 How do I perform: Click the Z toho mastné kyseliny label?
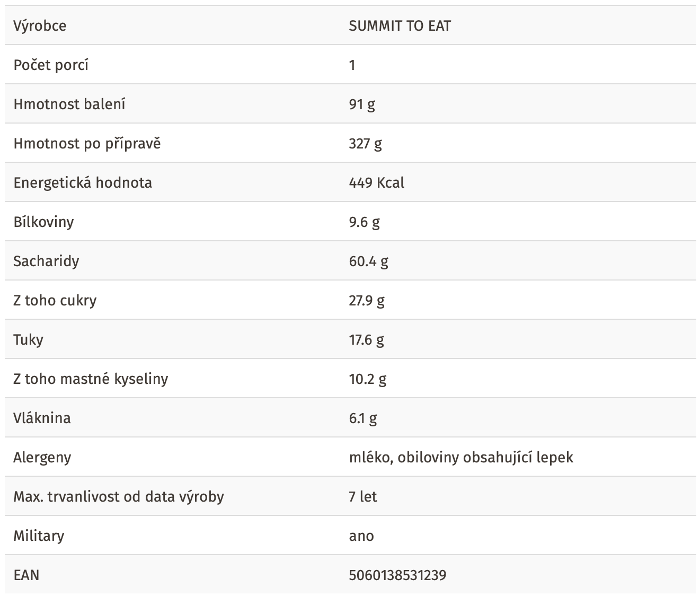[91, 379]
